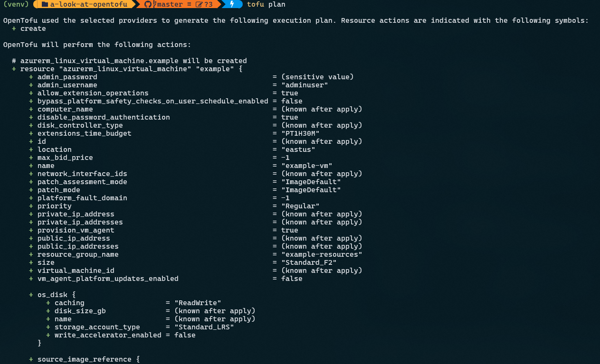Image resolution: width=600 pixels, height=364 pixels.
Task: Click extensions_time_budget attribute
Action: click(x=85, y=133)
